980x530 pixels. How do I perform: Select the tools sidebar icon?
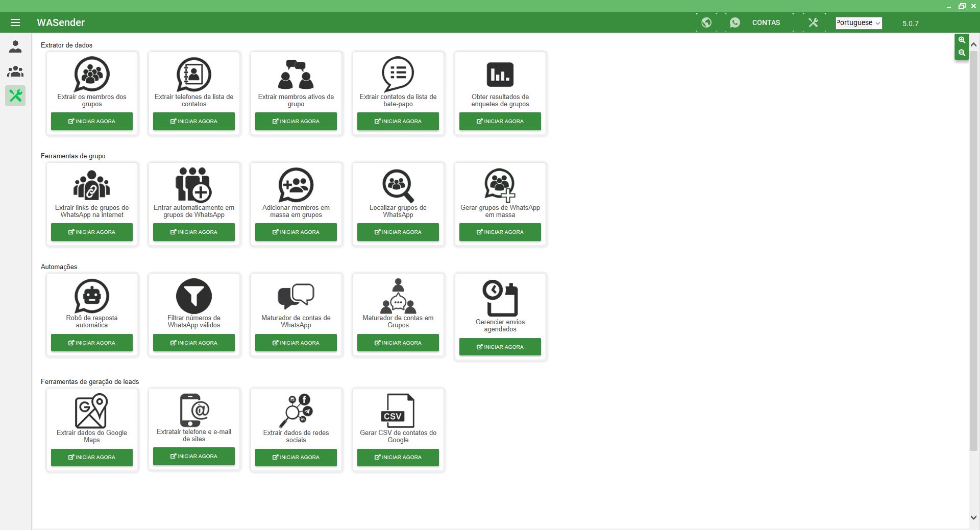pyautogui.click(x=15, y=95)
